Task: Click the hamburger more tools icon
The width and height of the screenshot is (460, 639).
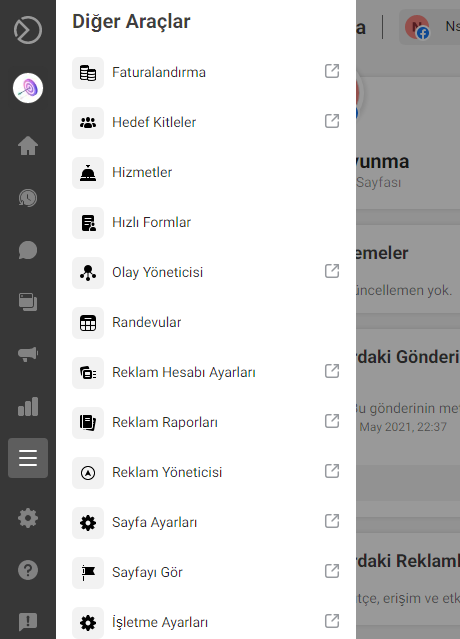Action: [x=28, y=458]
